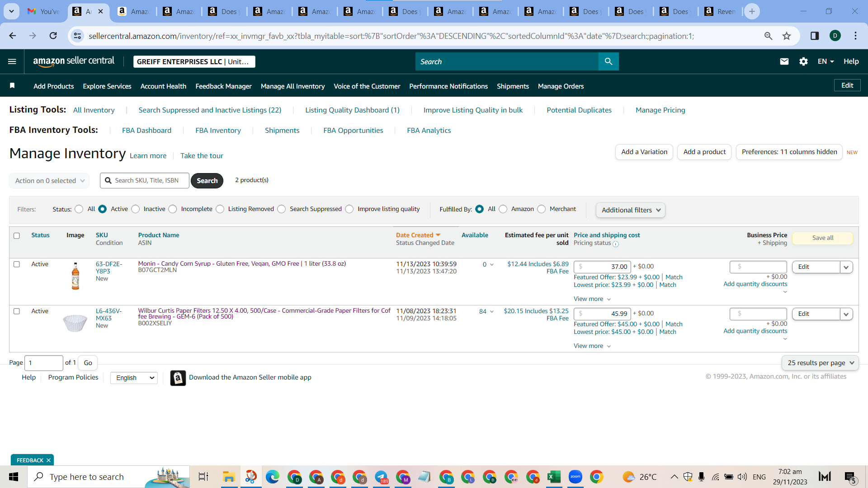Open Account Health in the nav bar
868x488 pixels.
[163, 86]
